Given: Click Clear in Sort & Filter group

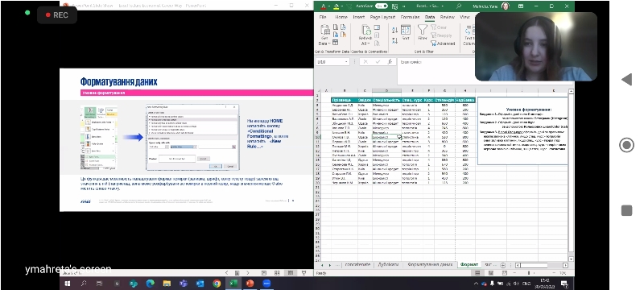Looking at the screenshot, I should pos(439,27).
